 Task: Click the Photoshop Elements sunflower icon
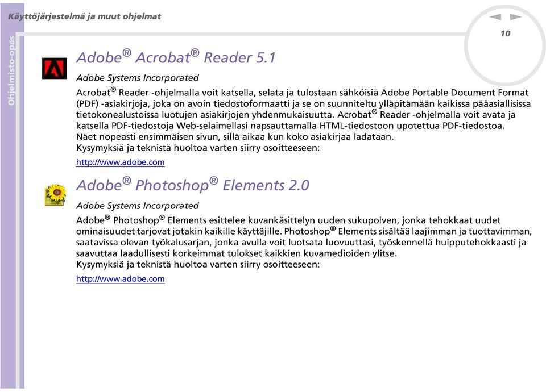pyautogui.click(x=55, y=195)
